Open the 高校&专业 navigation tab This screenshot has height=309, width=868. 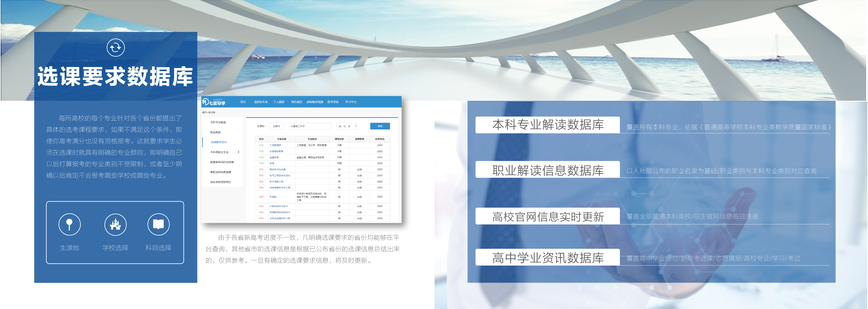pyautogui.click(x=261, y=102)
